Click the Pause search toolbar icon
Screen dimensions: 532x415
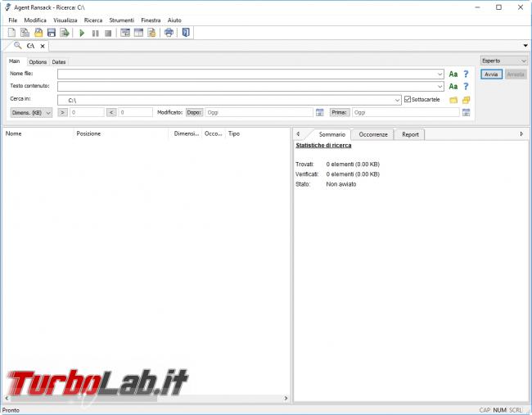coord(95,34)
